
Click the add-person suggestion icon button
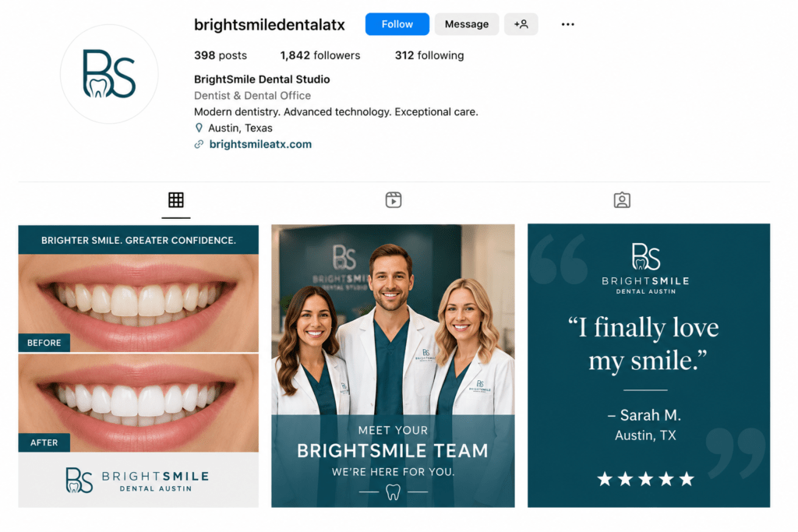pos(521,24)
